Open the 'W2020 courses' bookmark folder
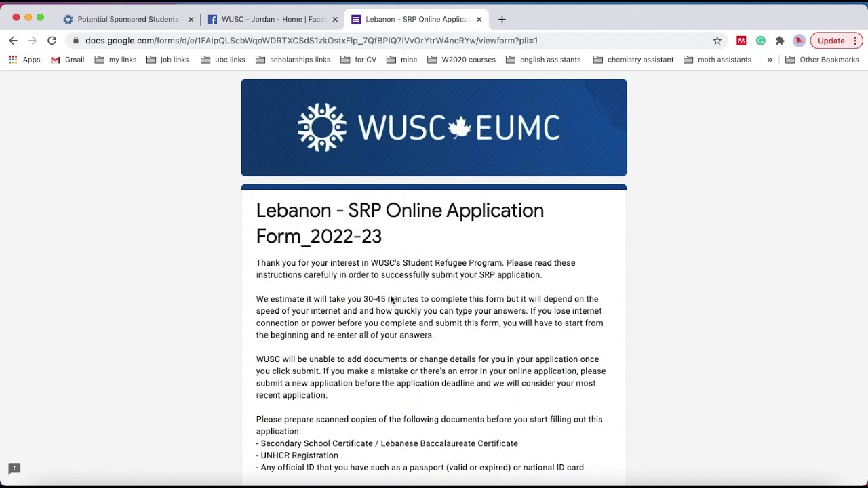 [461, 60]
